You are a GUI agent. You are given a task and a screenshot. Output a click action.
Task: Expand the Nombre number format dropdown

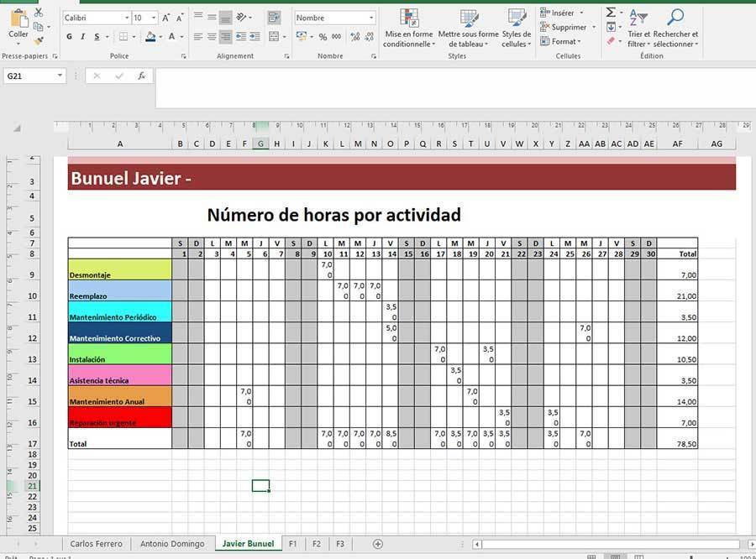pos(371,18)
